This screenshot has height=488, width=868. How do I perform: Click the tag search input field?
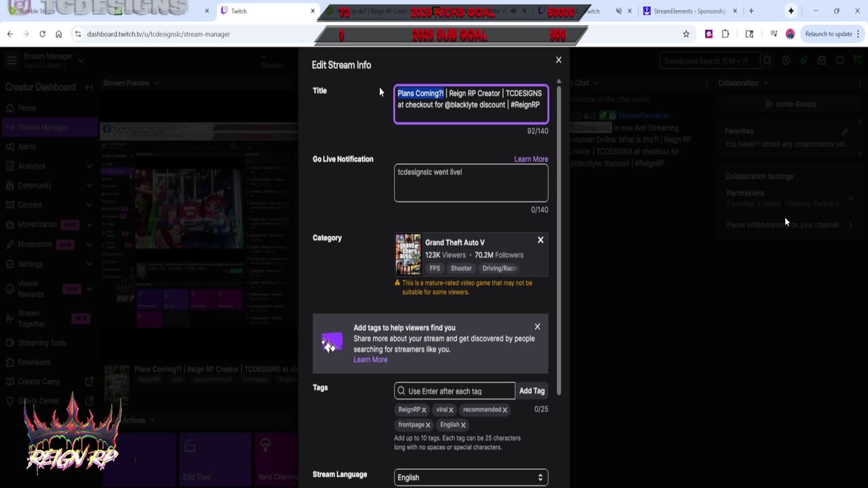point(454,391)
